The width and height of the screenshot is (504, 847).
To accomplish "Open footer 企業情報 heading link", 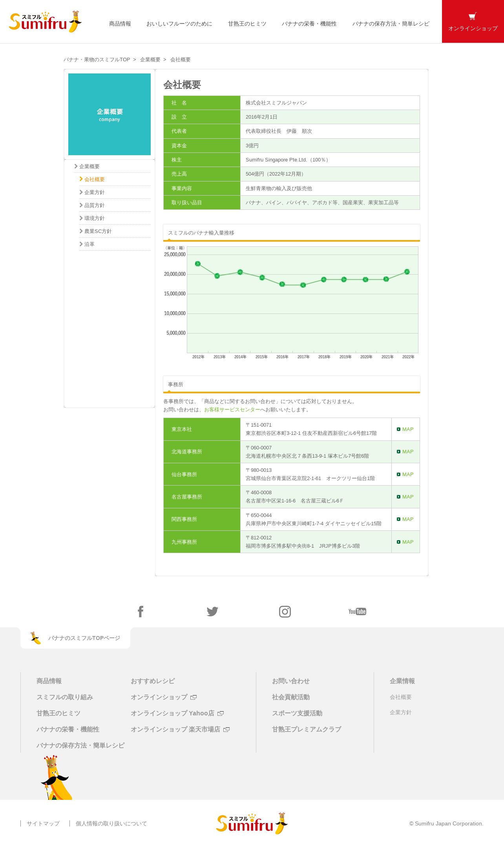I will pos(402,681).
